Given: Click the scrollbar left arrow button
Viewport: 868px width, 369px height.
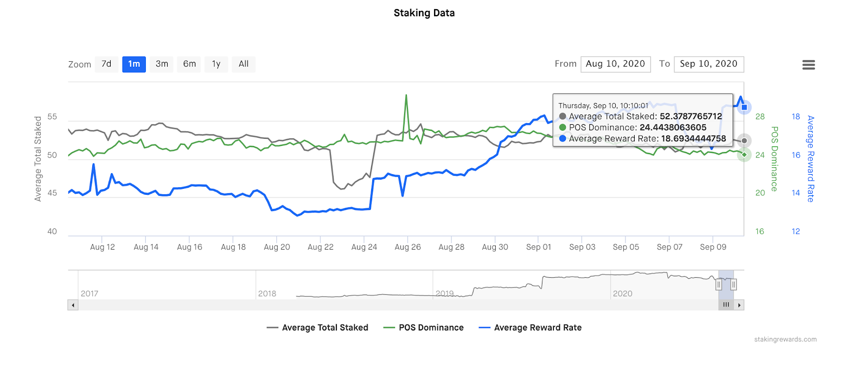Looking at the screenshot, I should 73,305.
